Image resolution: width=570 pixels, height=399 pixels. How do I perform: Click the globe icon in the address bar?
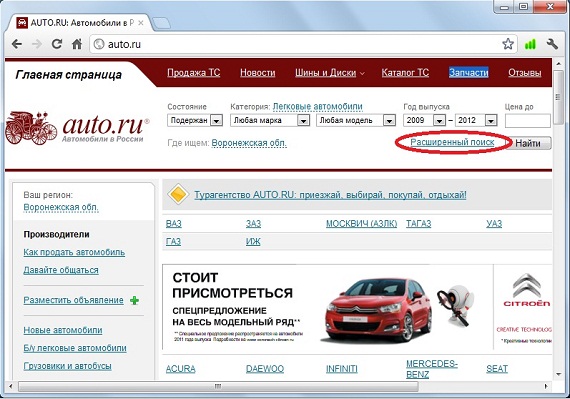click(x=99, y=44)
